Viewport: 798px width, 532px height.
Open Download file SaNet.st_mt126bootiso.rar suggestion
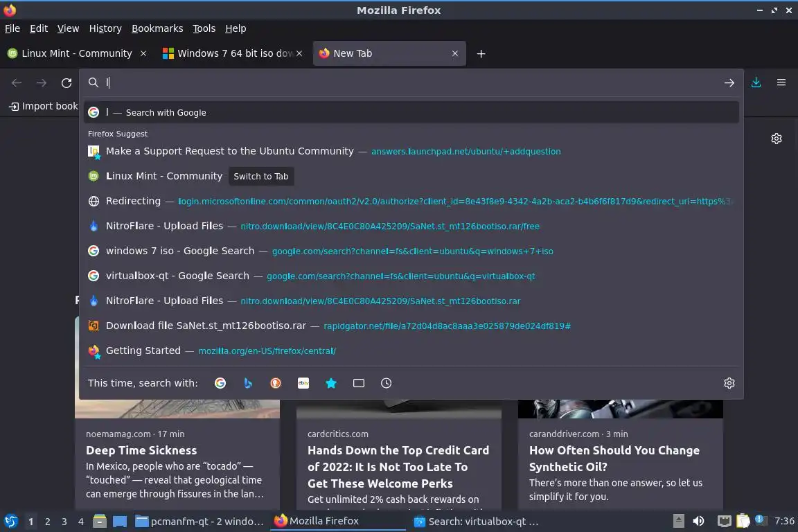pyautogui.click(x=411, y=326)
